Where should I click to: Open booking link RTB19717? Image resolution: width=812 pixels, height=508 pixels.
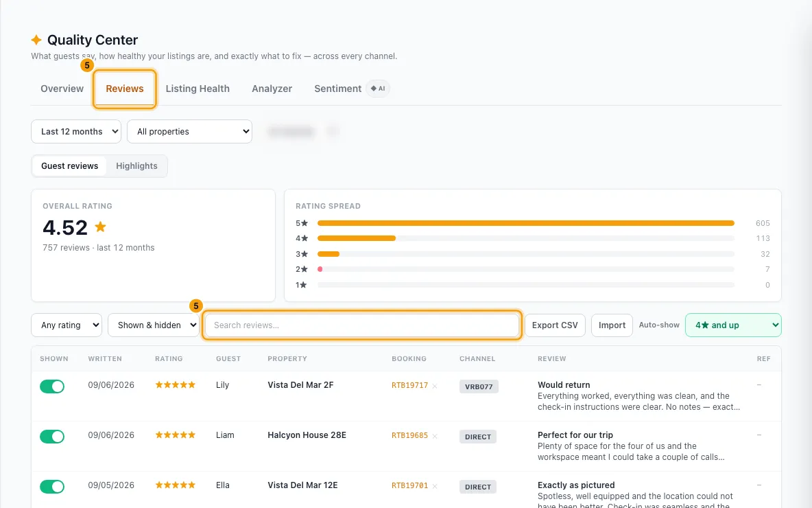click(x=409, y=385)
